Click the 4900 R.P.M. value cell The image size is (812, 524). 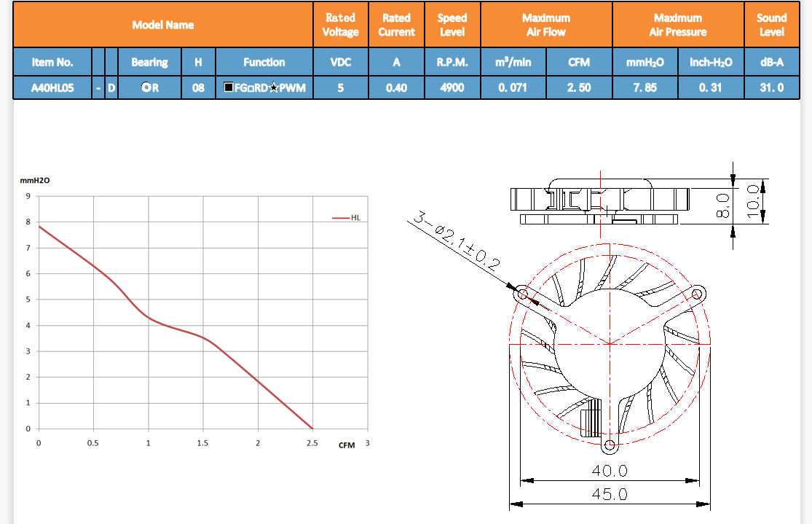click(x=452, y=88)
